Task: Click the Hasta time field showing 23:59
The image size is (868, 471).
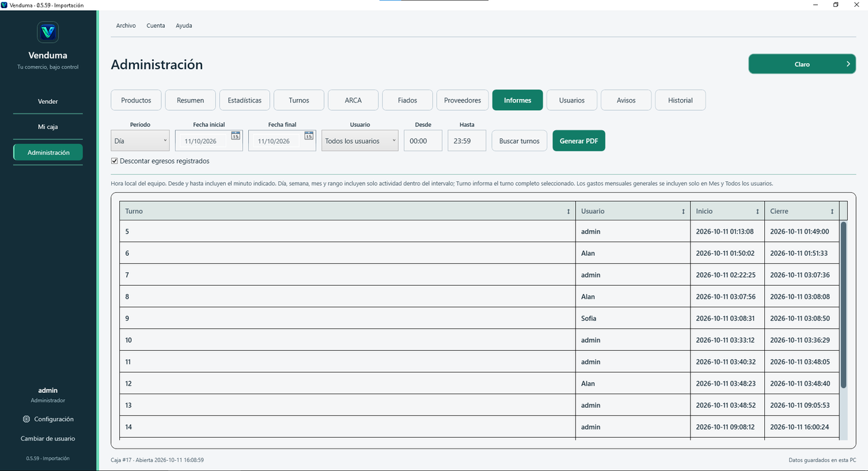Action: [x=467, y=141]
